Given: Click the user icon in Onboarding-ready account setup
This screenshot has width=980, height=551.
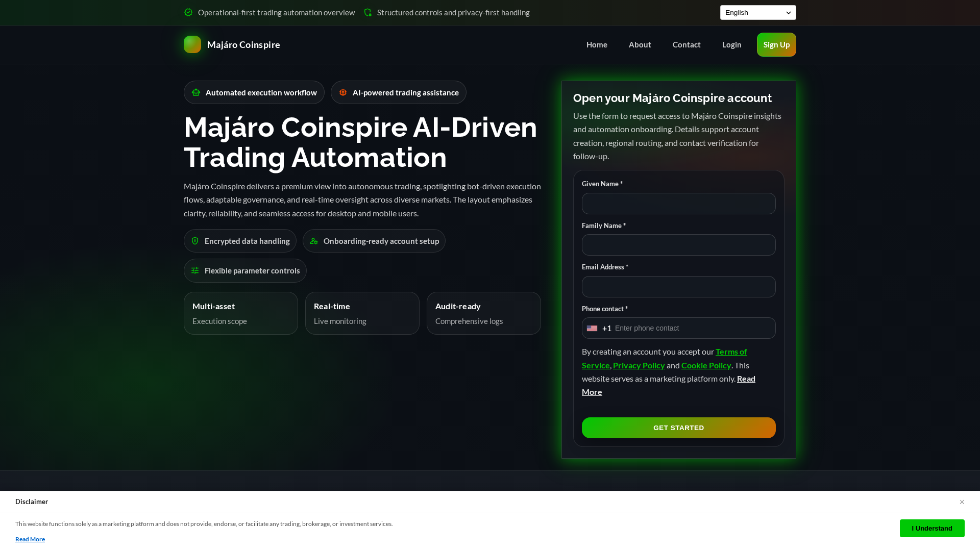Looking at the screenshot, I should [314, 241].
